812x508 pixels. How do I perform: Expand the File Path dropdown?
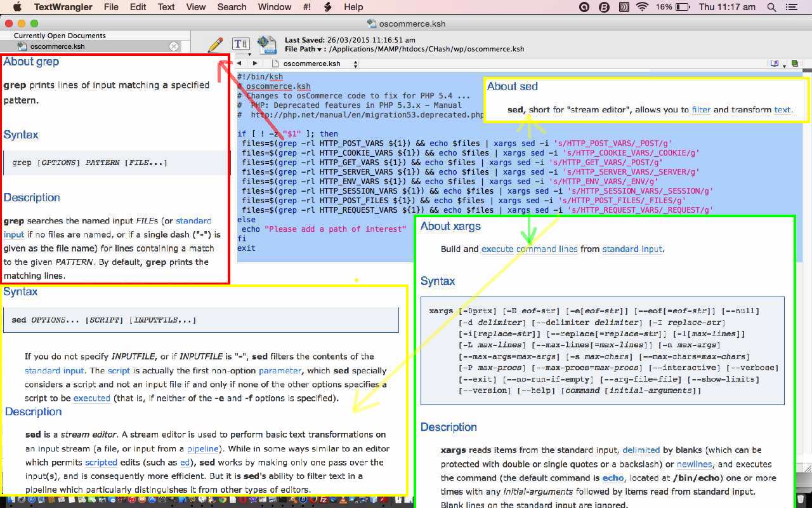306,49
